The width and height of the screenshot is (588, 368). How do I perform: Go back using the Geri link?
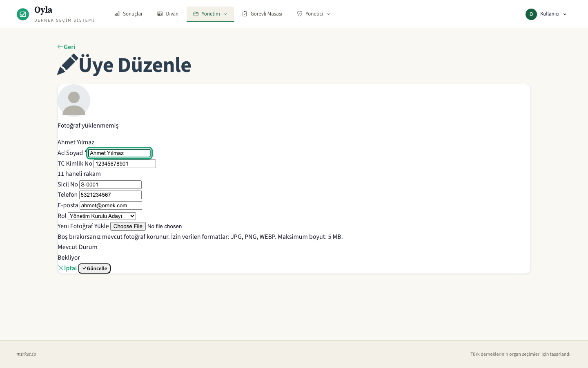coord(66,47)
